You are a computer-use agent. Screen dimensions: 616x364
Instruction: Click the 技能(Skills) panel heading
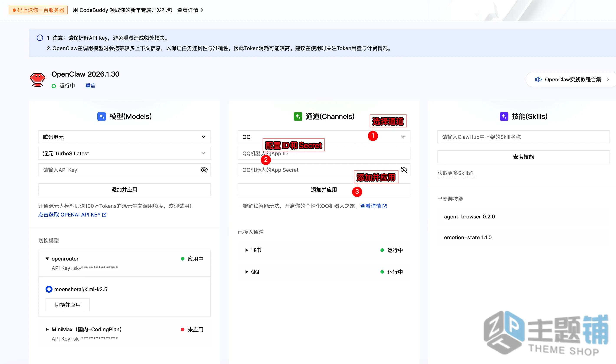point(529,116)
